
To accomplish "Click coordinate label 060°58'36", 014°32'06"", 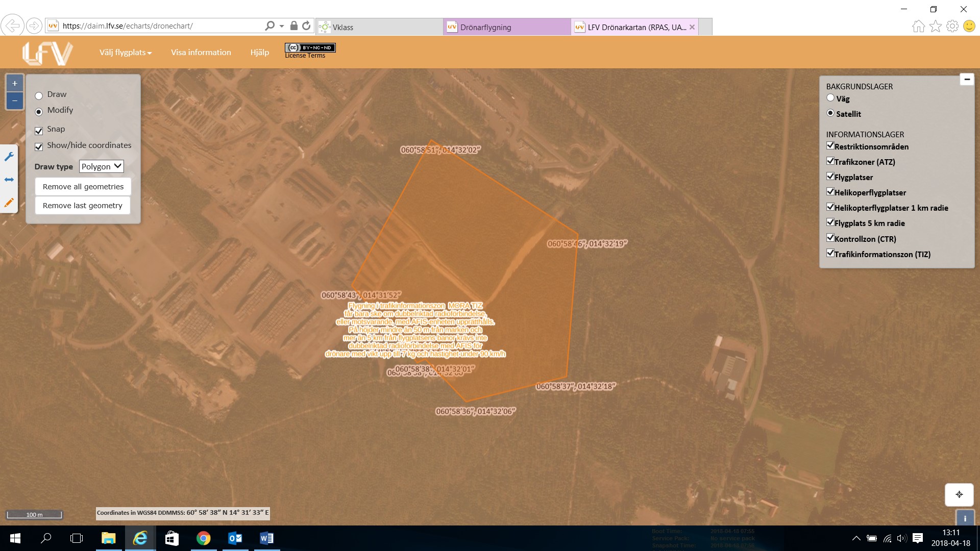I will (476, 411).
